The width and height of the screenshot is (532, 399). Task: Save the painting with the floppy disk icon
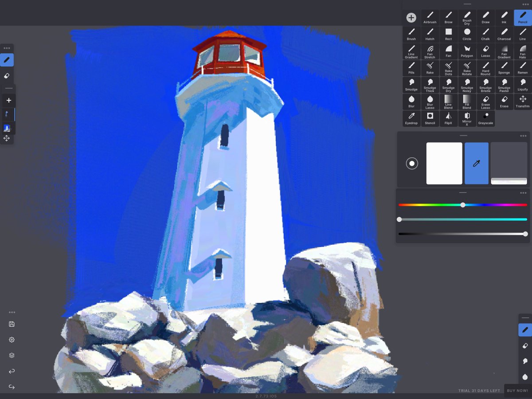(x=12, y=324)
